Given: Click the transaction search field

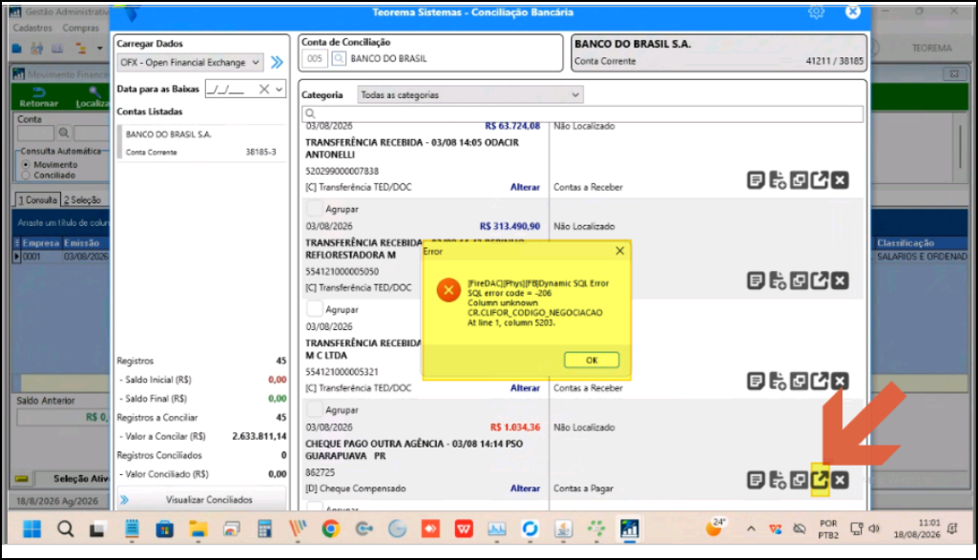Looking at the screenshot, I should click(583, 114).
